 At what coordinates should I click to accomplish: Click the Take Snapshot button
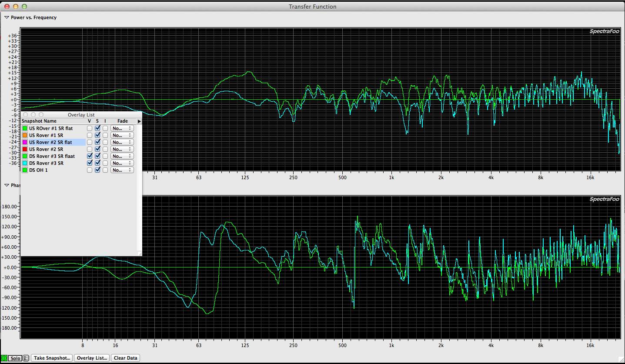[52, 358]
